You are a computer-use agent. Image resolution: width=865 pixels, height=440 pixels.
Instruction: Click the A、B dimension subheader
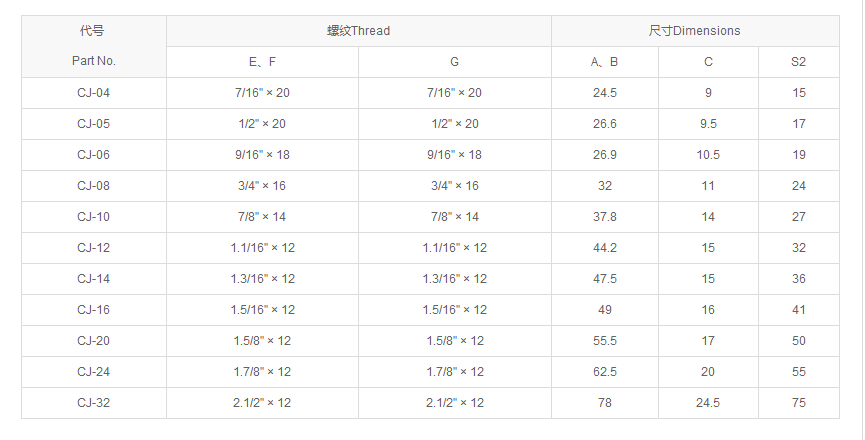click(x=604, y=62)
